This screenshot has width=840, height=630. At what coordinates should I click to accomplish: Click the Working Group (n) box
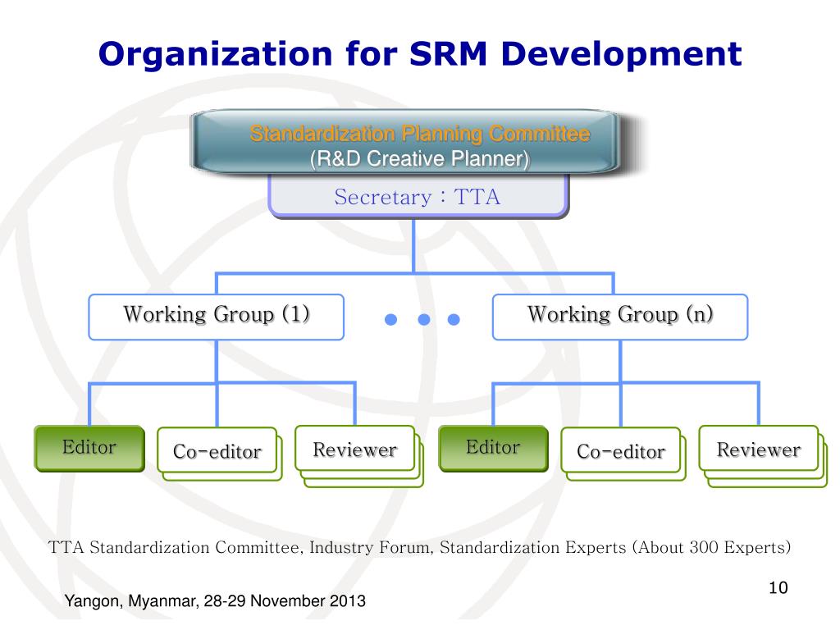pos(620,317)
